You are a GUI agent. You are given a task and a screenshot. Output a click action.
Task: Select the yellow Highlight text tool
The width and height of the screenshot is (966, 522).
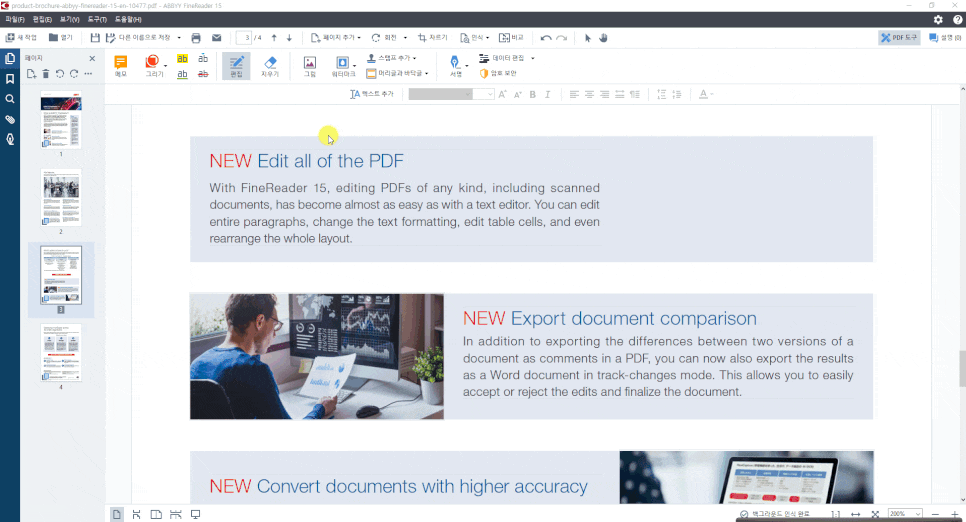click(182, 59)
